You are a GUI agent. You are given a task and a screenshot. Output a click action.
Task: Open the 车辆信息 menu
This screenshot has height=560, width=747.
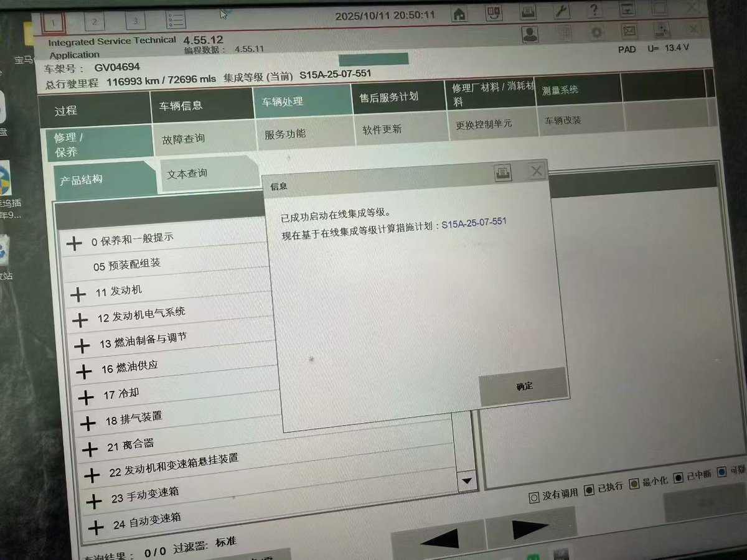click(x=201, y=106)
